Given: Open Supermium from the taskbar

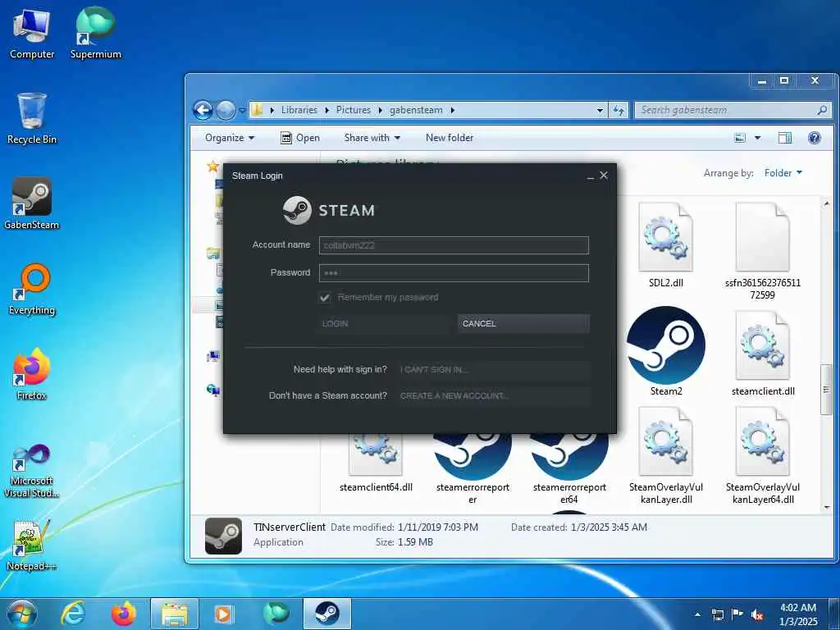Looking at the screenshot, I should (x=275, y=614).
